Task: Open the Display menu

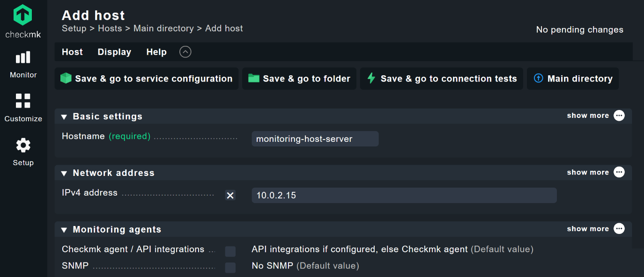Action: (114, 52)
